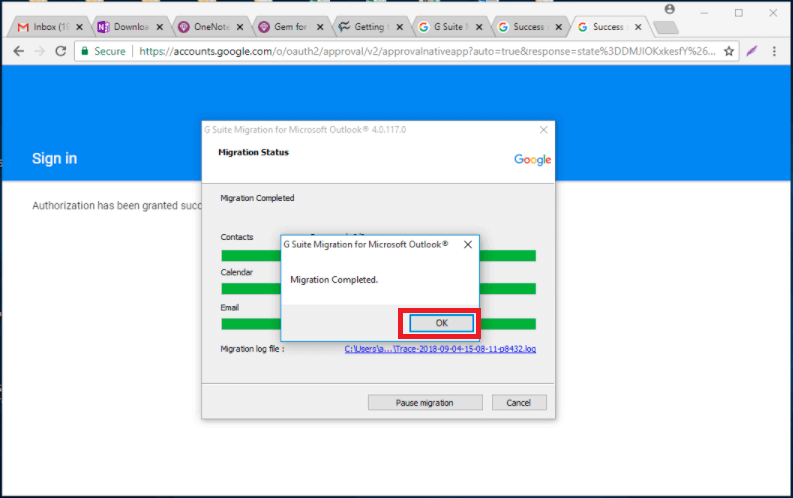The width and height of the screenshot is (793, 498).
Task: Close the OneNote tab
Action: tap(240, 27)
